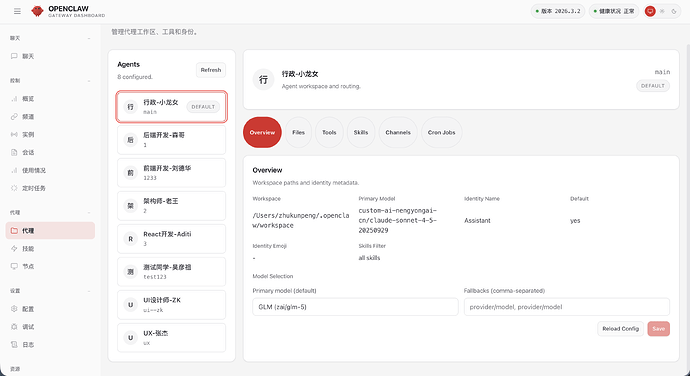690x376 pixels.
Task: Click avatar of 前端开发-刘德华 agent
Action: tap(130, 173)
